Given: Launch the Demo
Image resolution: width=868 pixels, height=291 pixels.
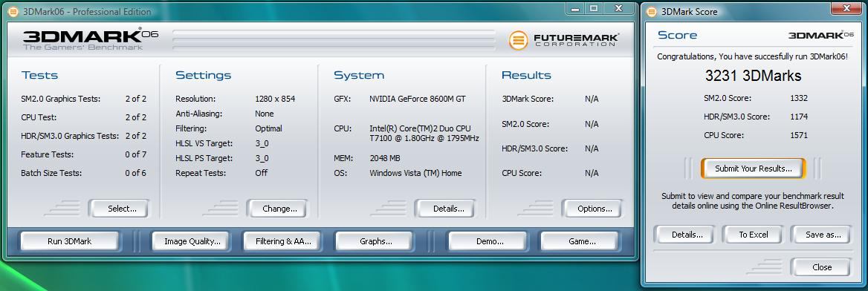Looking at the screenshot, I should [489, 241].
